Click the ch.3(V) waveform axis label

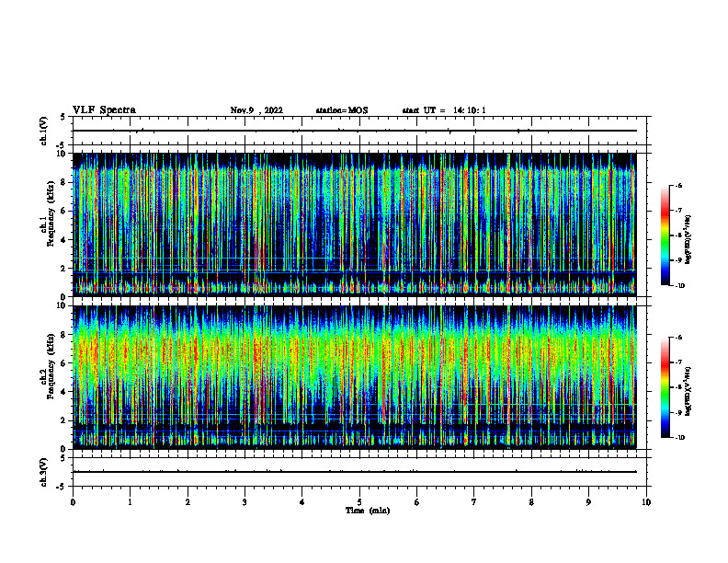click(43, 472)
